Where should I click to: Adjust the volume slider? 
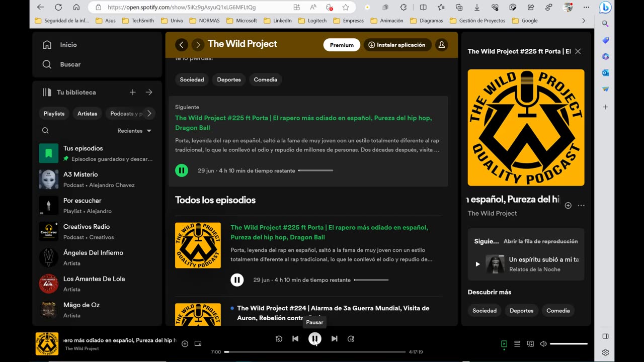pos(569,344)
